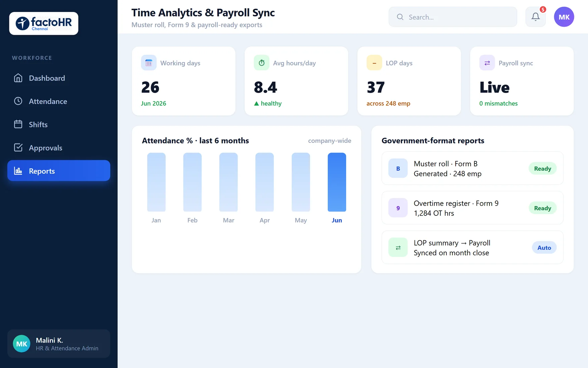Open the Shifts section
This screenshot has width=588, height=368.
59,124
